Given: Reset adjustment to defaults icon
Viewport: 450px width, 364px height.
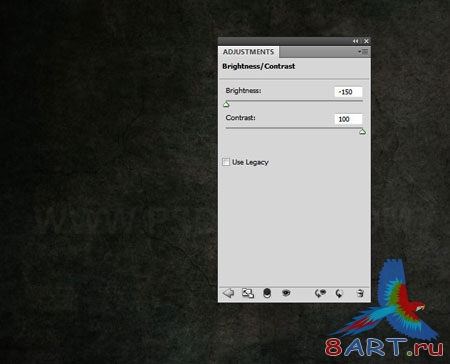Looking at the screenshot, I should click(339, 293).
